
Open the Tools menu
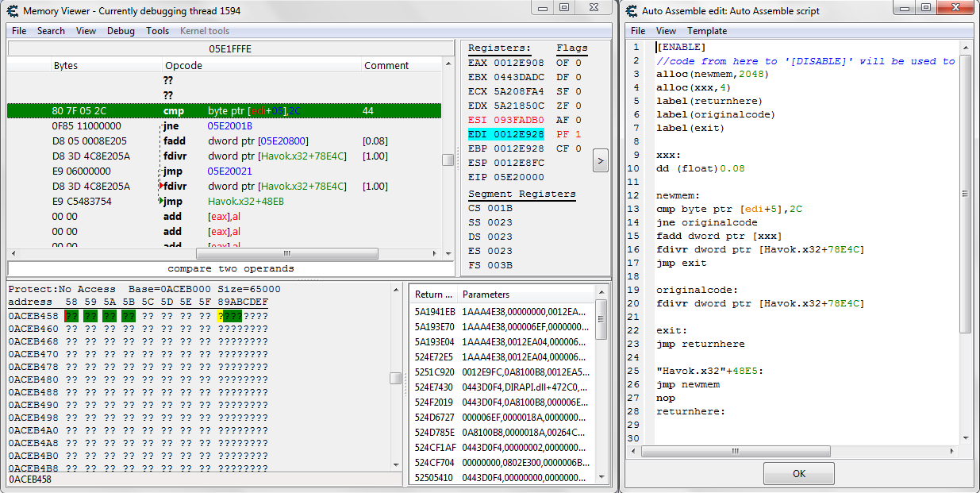click(157, 31)
